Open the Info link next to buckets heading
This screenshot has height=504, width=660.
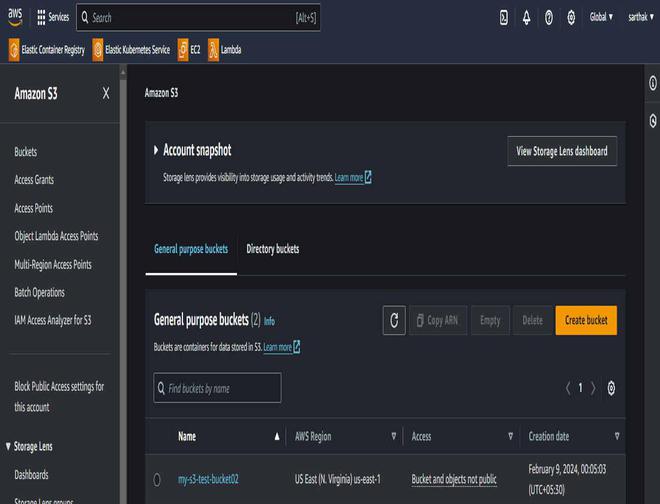(x=269, y=322)
